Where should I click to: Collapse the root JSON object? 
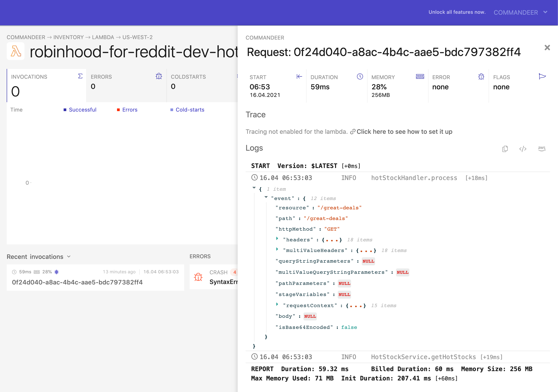coord(254,188)
